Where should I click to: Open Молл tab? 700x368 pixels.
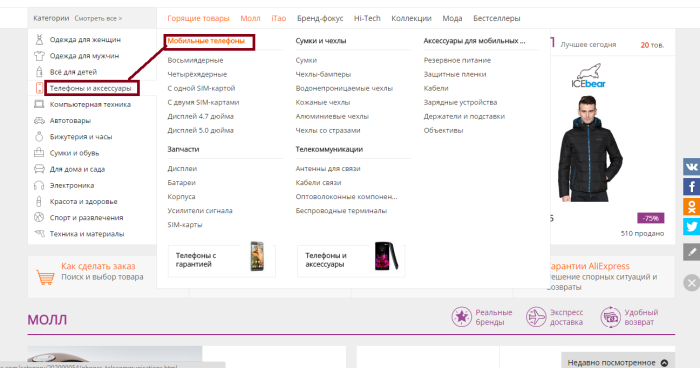[x=250, y=18]
